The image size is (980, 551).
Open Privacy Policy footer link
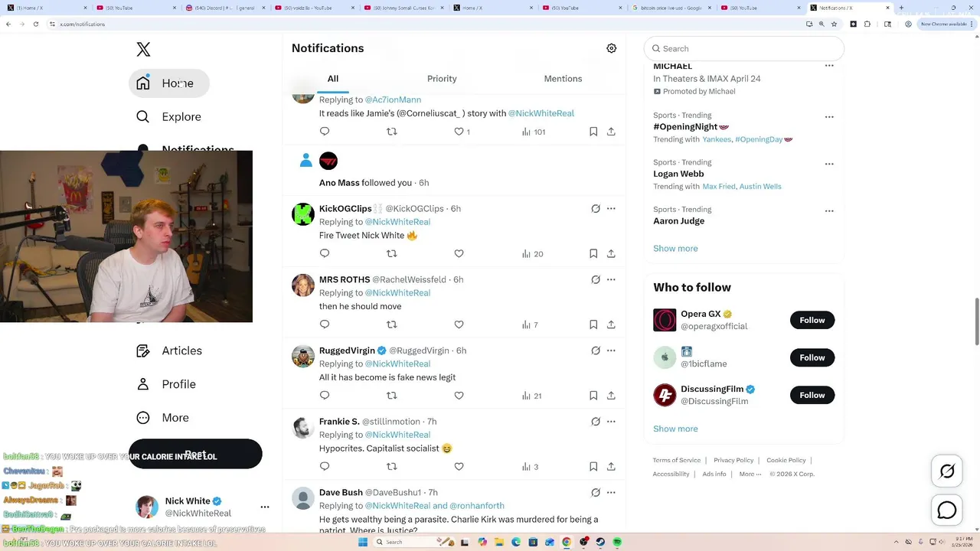point(733,460)
